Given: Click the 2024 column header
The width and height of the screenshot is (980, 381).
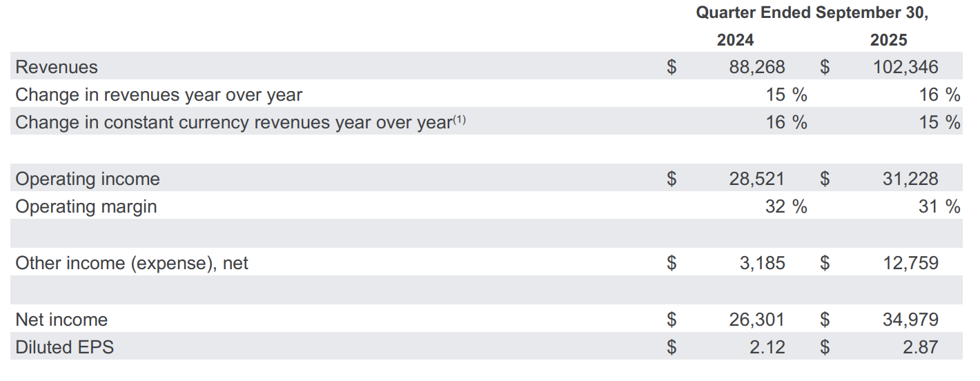Looking at the screenshot, I should [735, 40].
